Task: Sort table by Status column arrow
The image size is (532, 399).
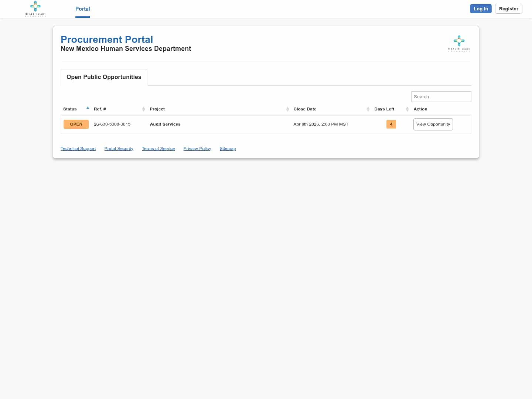Action: [88, 108]
